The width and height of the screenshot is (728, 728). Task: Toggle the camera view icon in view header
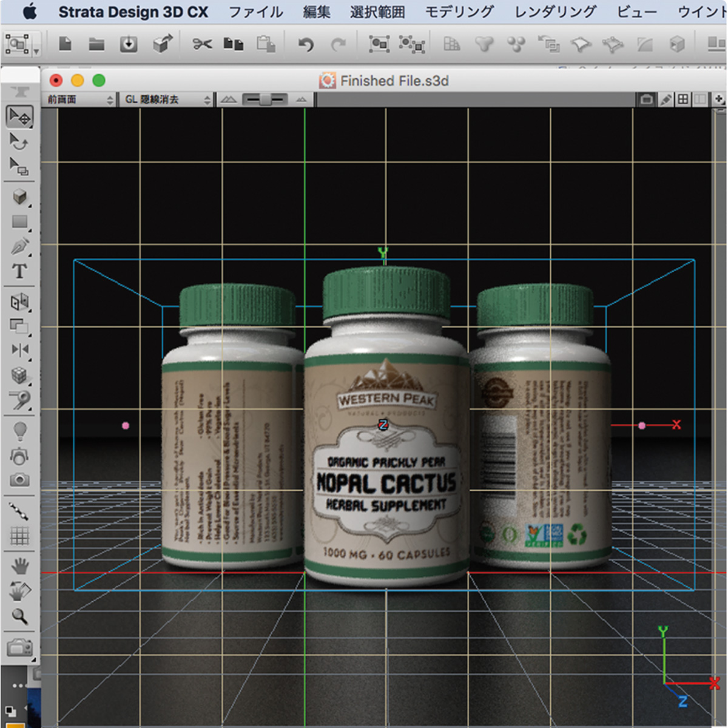[x=647, y=99]
